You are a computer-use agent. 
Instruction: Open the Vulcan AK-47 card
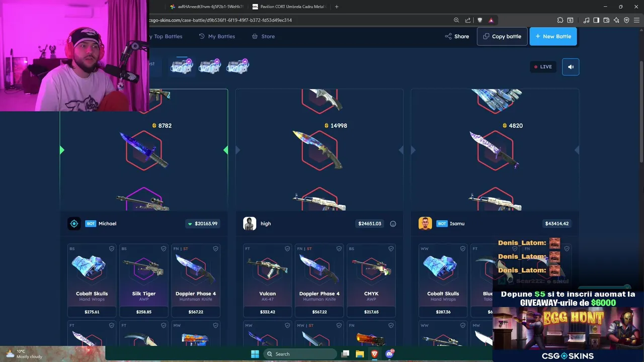268,280
